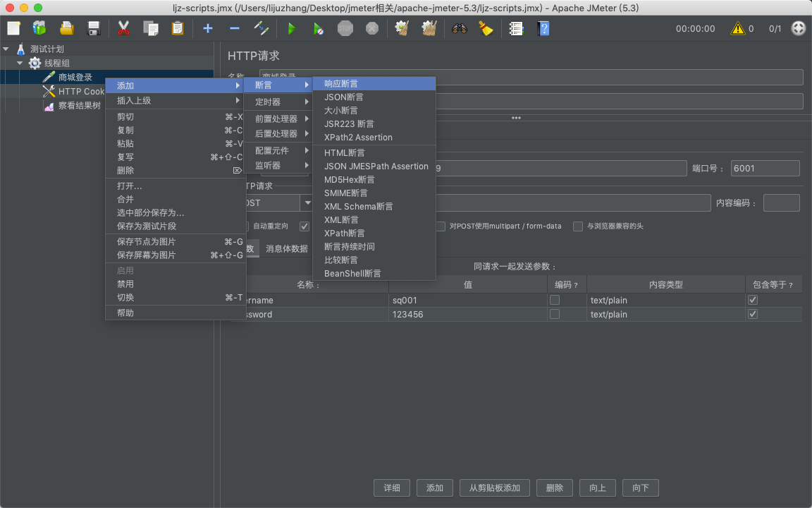This screenshot has width=812, height=508.
Task: Click Start no pauses icon
Action: [319, 28]
